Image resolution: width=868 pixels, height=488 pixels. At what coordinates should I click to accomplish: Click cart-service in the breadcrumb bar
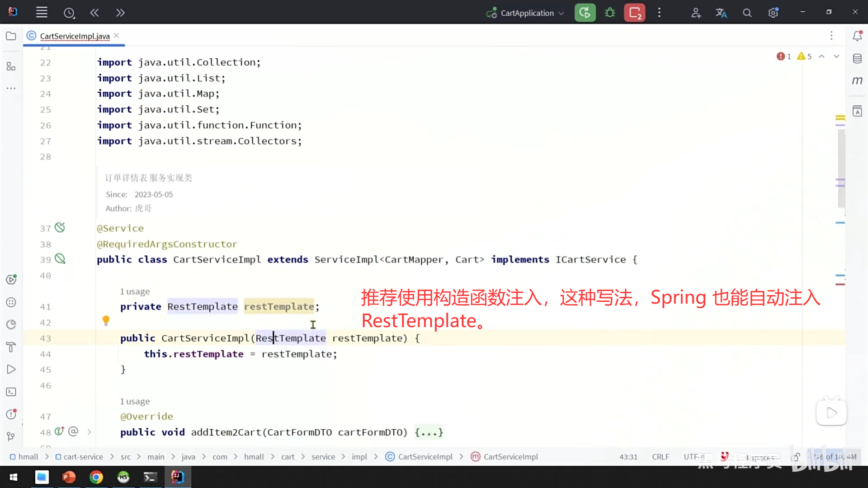point(83,457)
